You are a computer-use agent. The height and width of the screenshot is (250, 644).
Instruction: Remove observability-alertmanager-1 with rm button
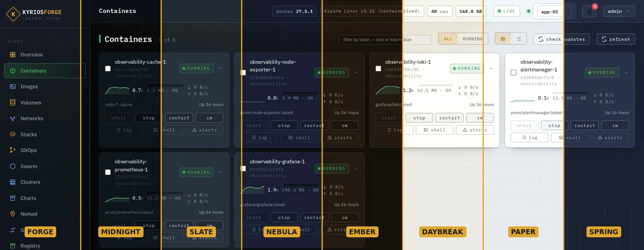tap(615, 126)
